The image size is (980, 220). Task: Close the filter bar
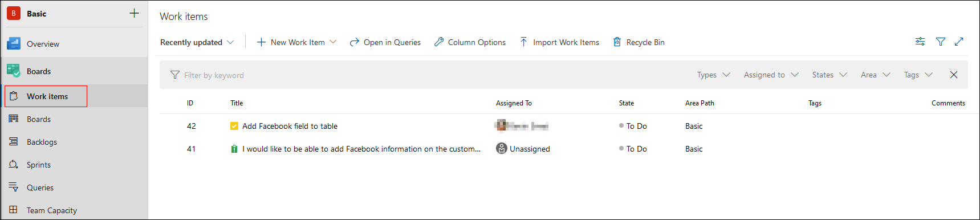tap(954, 75)
